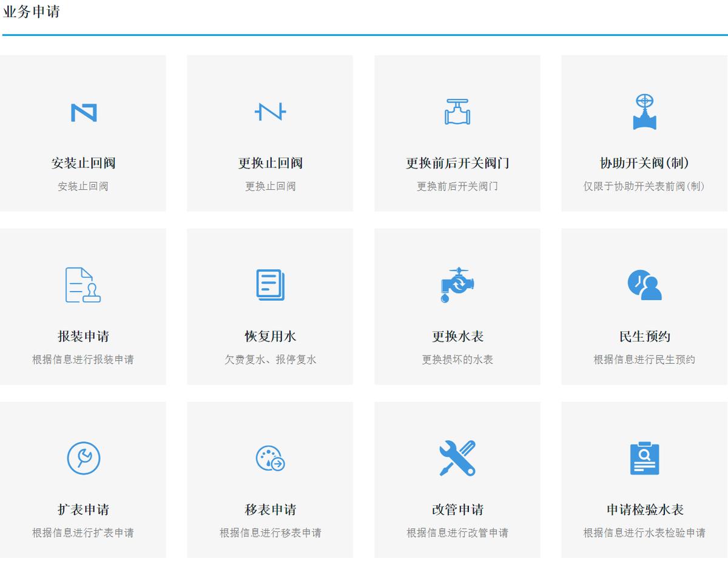728x561 pixels.
Task: Open 更换水表 title link
Action: pos(457,337)
